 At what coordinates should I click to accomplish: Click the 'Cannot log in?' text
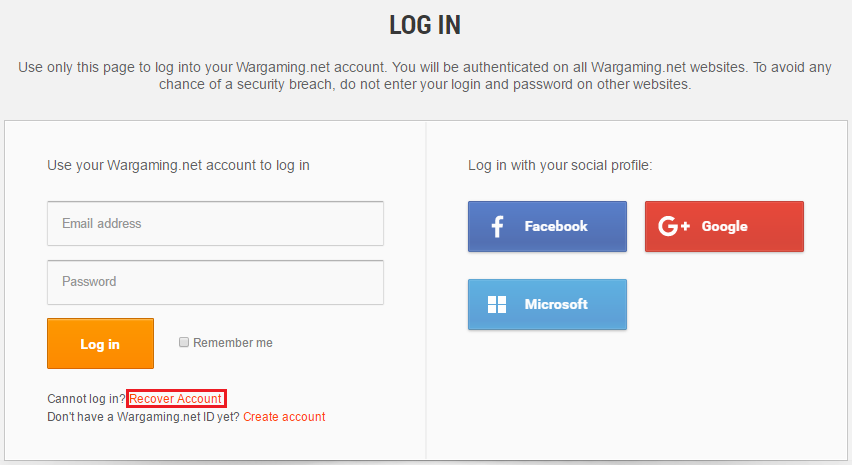pos(86,399)
